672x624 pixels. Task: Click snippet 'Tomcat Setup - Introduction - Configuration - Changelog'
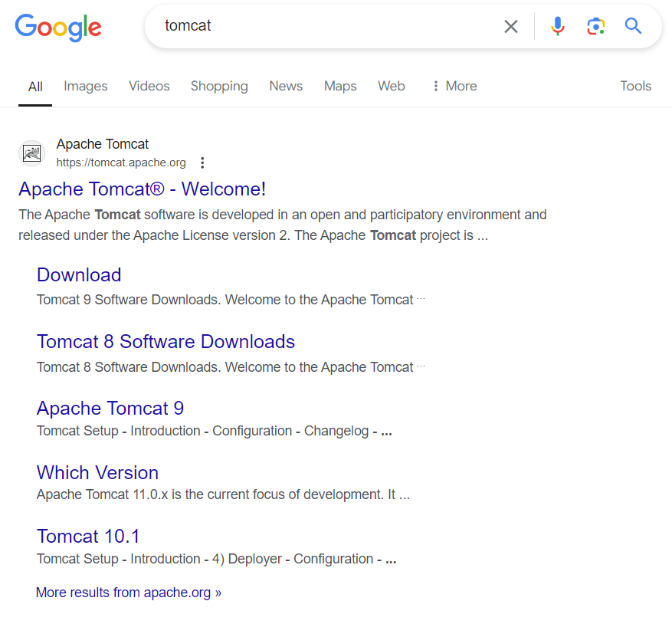(215, 431)
